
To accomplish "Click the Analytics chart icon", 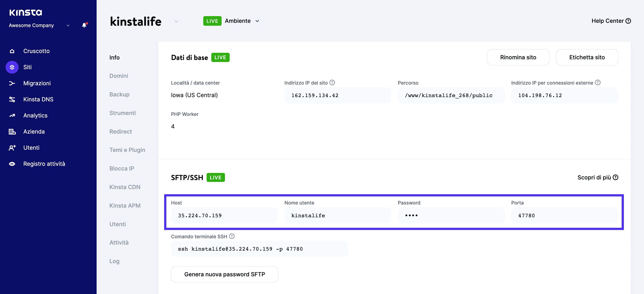I will click(x=12, y=116).
